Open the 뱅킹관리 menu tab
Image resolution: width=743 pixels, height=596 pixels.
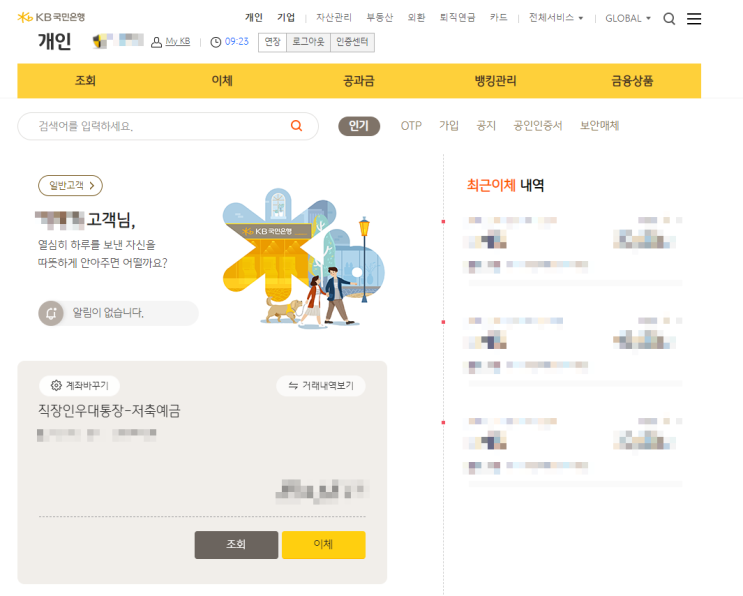496,81
